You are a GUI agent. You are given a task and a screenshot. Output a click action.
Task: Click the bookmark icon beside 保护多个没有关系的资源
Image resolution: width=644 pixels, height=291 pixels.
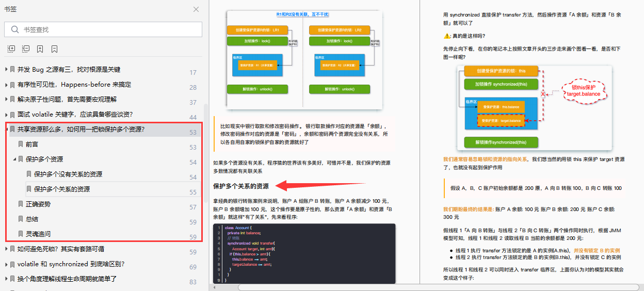(x=29, y=174)
